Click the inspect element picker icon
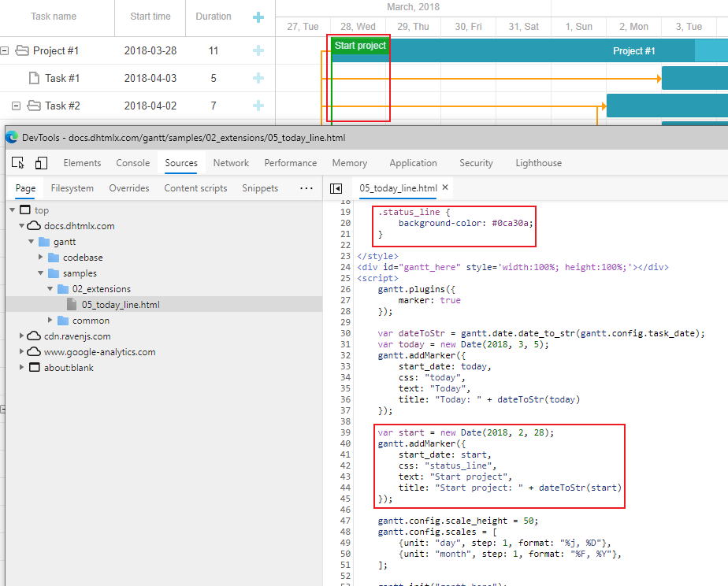This screenshot has height=586, width=728. pyautogui.click(x=17, y=163)
